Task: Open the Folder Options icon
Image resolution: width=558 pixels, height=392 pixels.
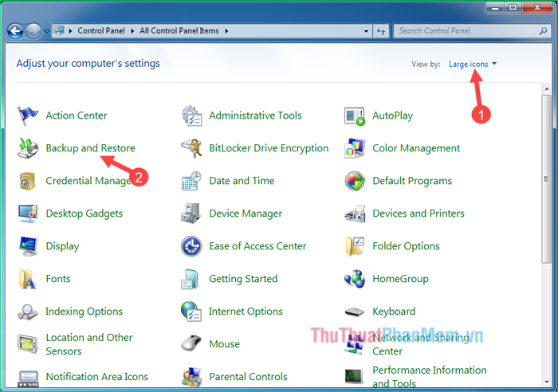Action: pyautogui.click(x=355, y=246)
